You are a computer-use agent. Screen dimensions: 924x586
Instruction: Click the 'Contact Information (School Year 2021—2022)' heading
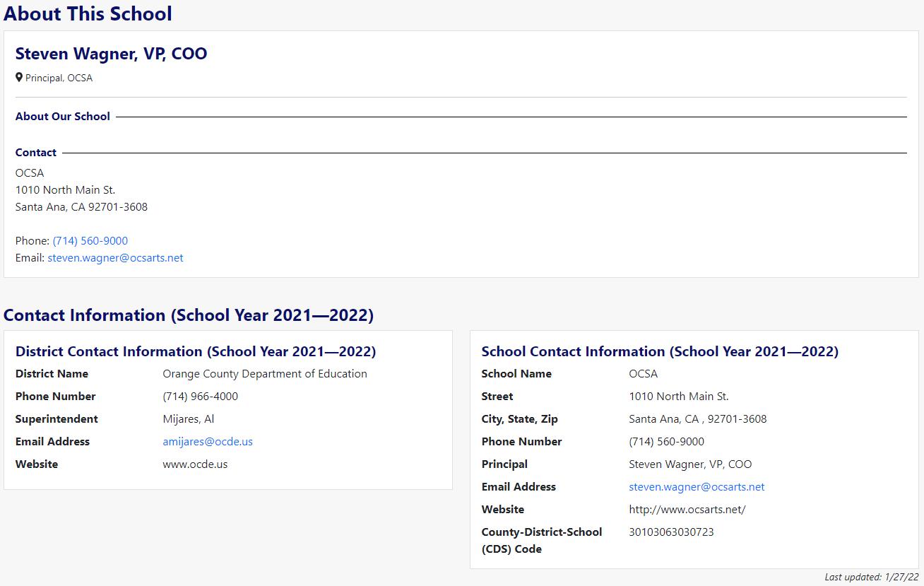189,315
